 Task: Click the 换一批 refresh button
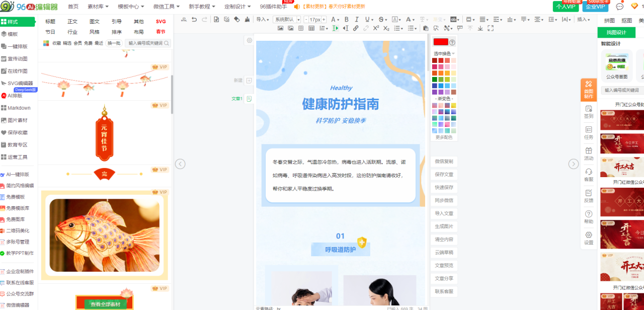[114, 43]
